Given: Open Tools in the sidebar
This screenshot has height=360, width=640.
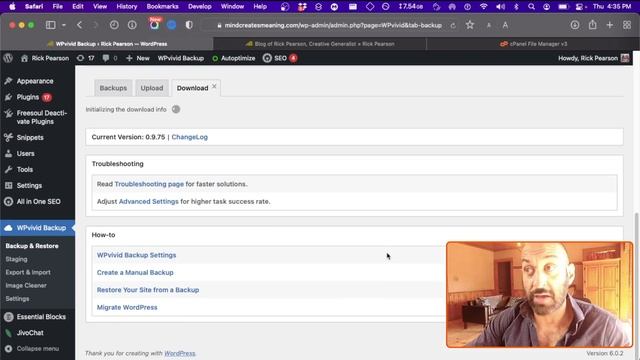Looking at the screenshot, I should pos(24,169).
